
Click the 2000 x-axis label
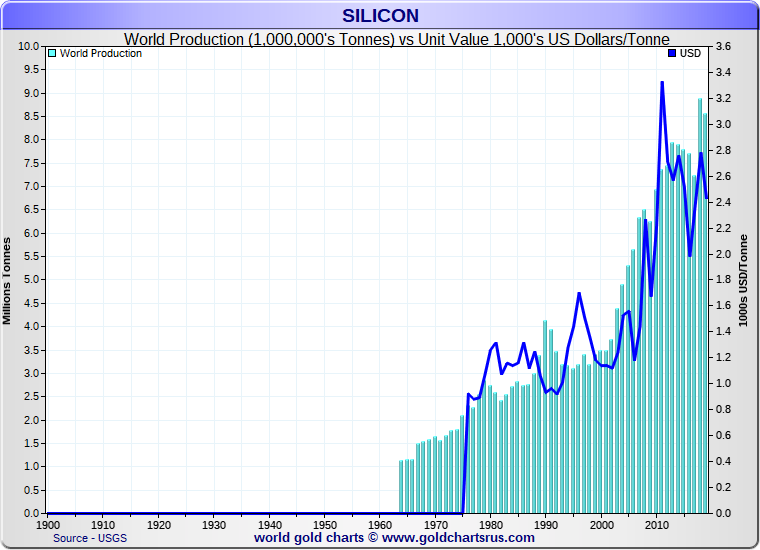[602, 525]
